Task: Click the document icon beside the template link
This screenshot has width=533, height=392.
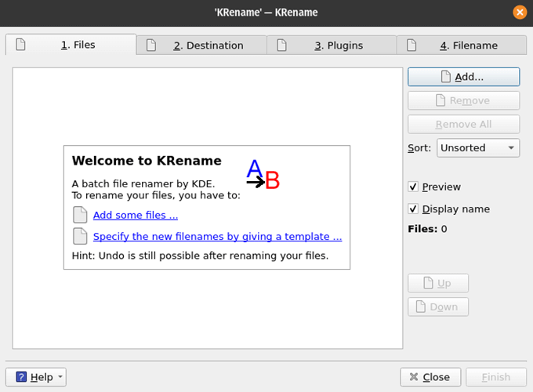Action: [x=80, y=236]
